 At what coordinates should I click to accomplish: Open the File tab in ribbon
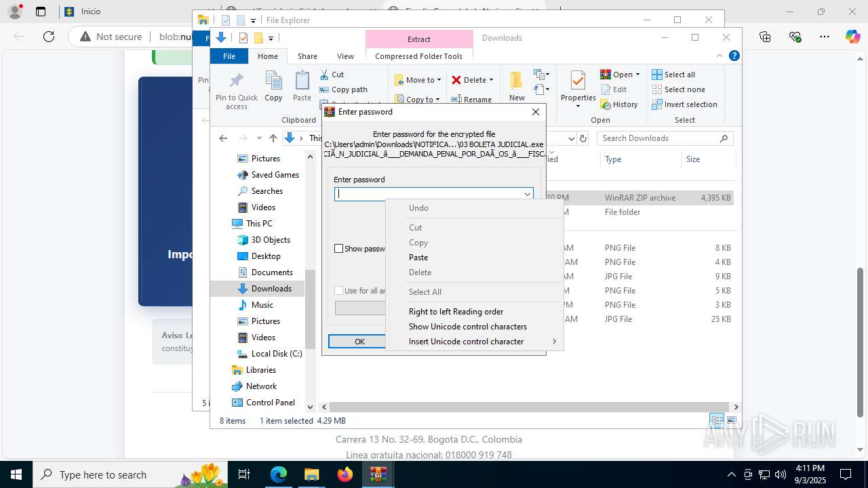(x=229, y=56)
